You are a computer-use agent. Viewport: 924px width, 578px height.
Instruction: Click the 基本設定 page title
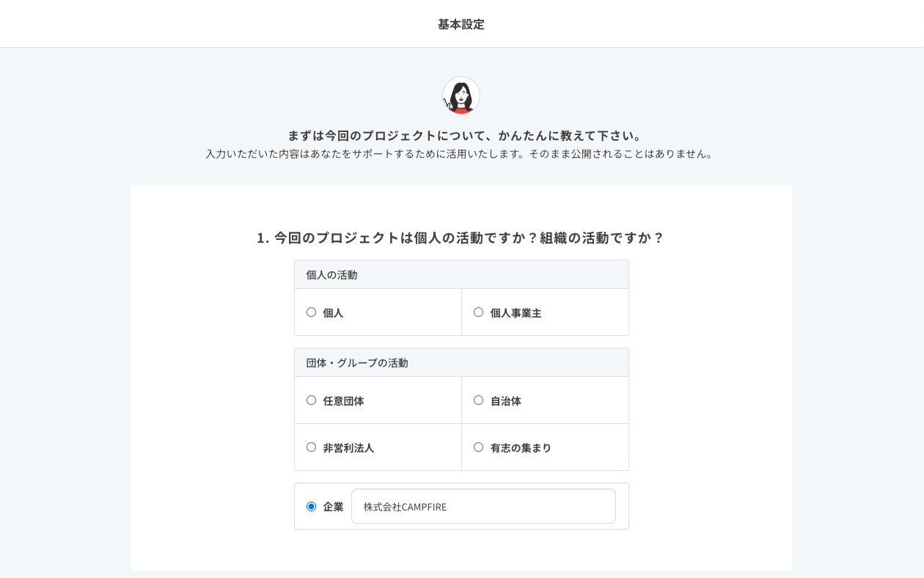click(461, 24)
